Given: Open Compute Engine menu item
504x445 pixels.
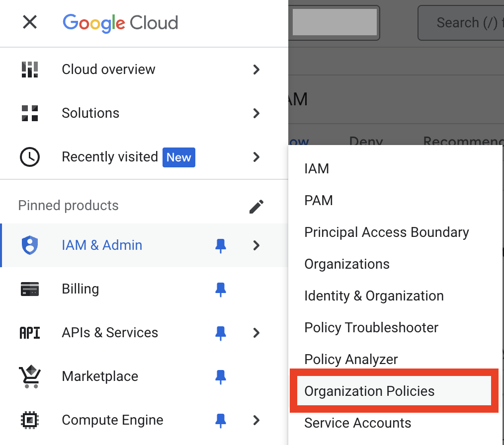Looking at the screenshot, I should [144, 420].
